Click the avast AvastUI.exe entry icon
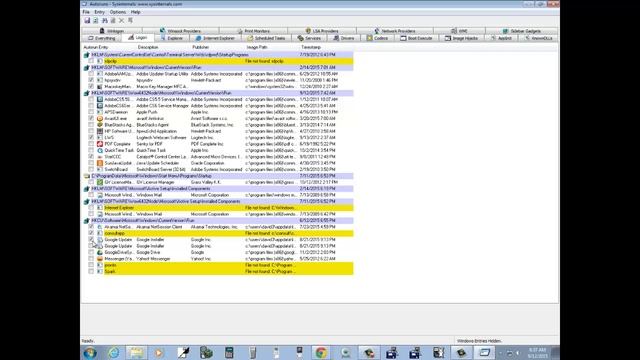This screenshot has height=360, width=640. tap(100, 118)
